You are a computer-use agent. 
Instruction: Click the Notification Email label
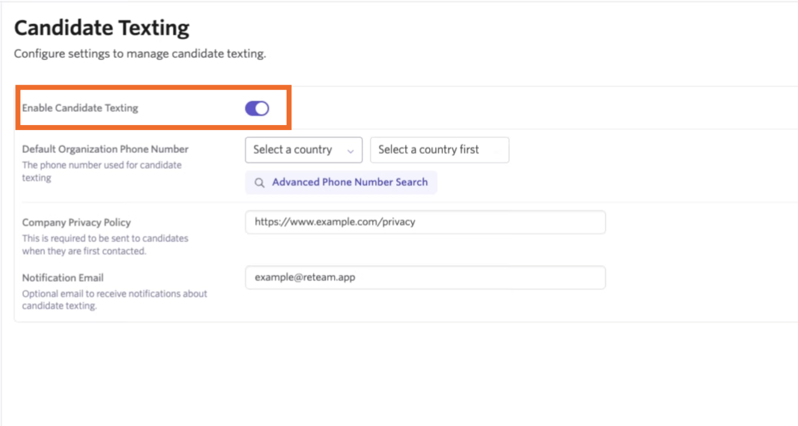(63, 278)
